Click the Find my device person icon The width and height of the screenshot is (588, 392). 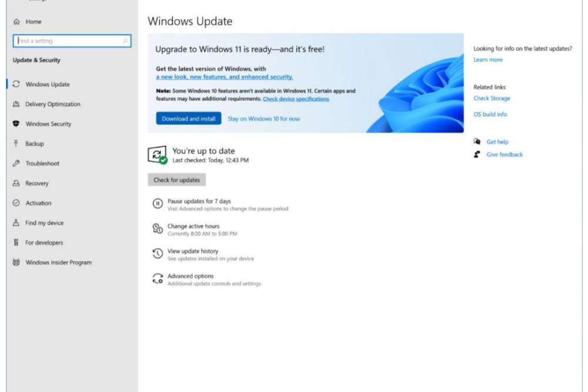(x=16, y=223)
